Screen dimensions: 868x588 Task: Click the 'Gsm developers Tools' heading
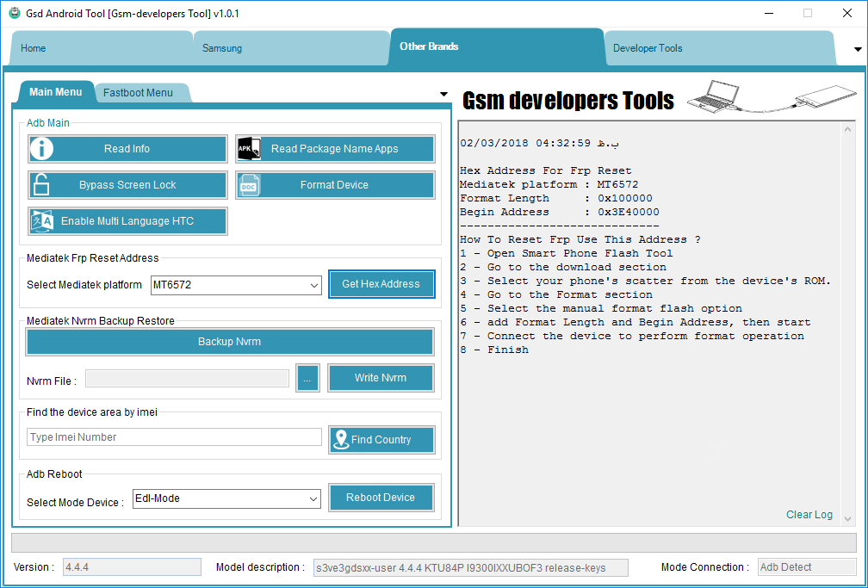tap(568, 100)
